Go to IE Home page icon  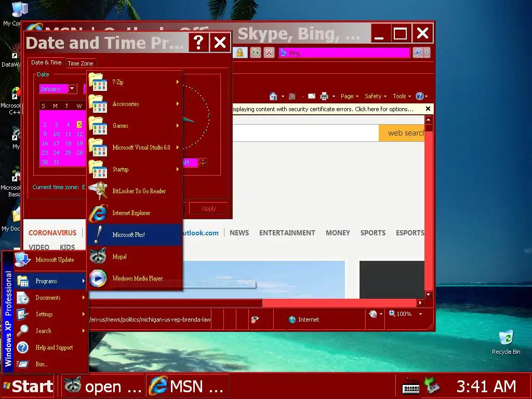pos(273,96)
